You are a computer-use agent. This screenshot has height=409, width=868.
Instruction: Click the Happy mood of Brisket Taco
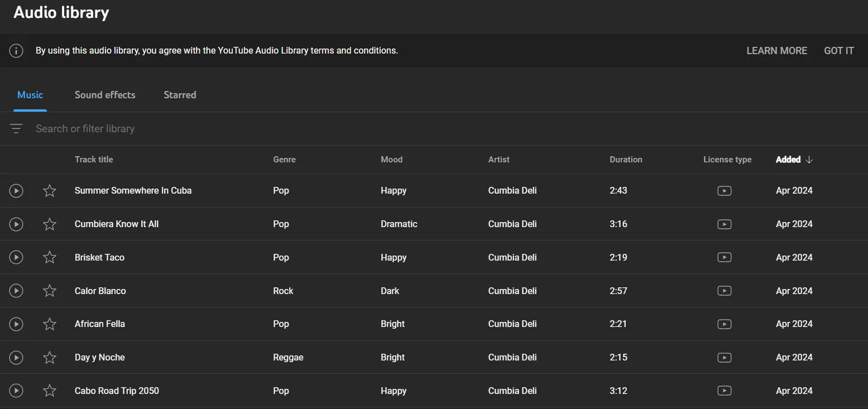pyautogui.click(x=394, y=257)
